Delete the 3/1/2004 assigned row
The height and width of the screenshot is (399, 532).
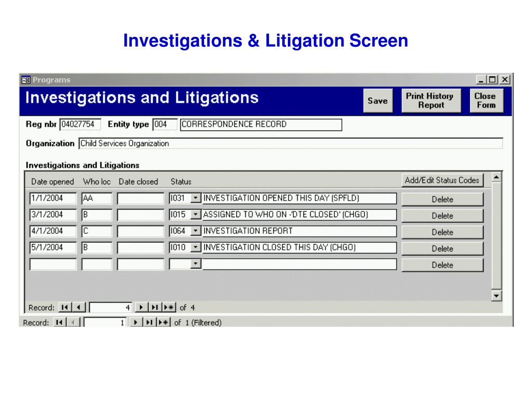(x=443, y=216)
